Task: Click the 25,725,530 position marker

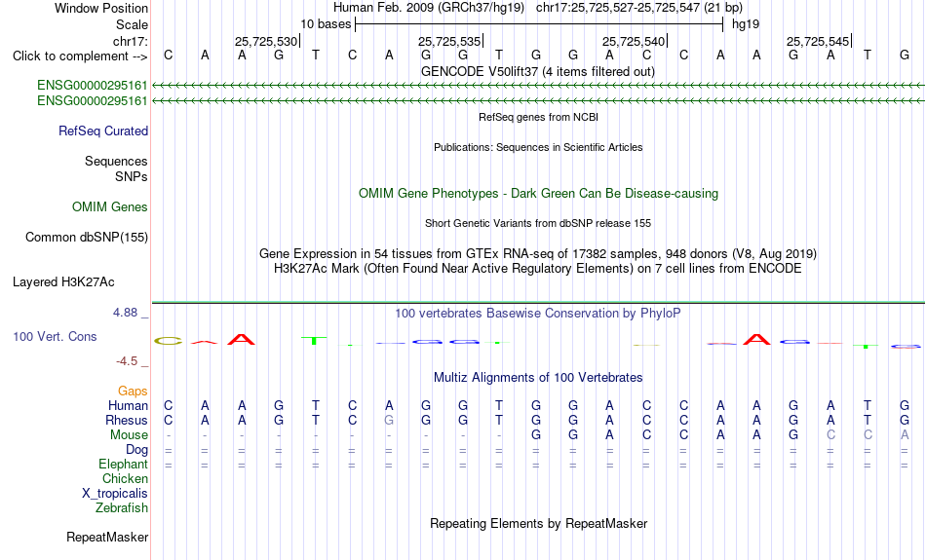Action: pyautogui.click(x=266, y=41)
